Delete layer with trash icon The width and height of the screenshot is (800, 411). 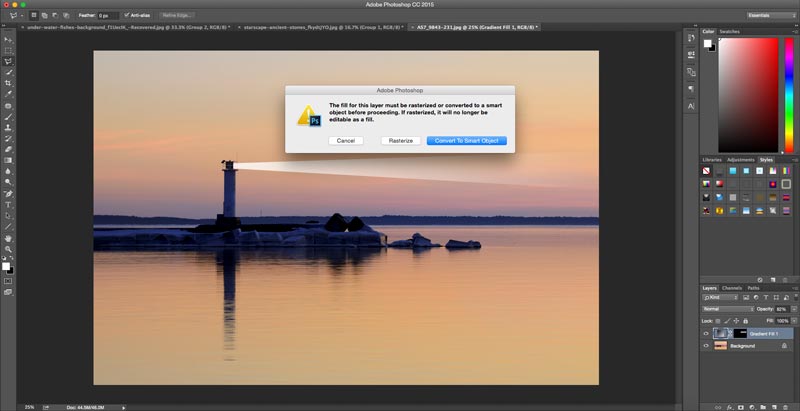tap(785, 407)
